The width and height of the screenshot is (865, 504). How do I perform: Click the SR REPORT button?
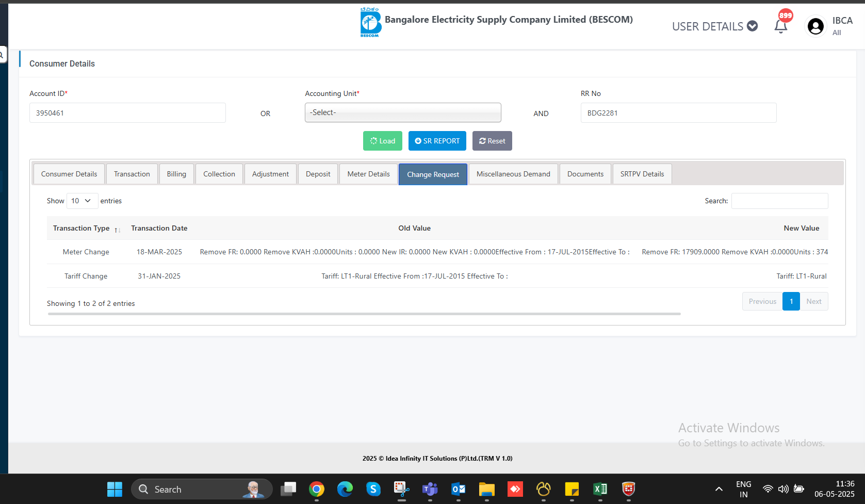point(437,141)
